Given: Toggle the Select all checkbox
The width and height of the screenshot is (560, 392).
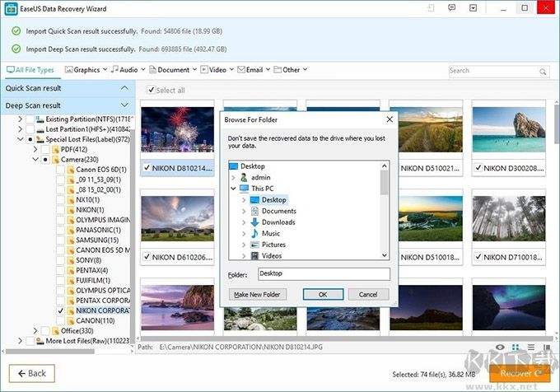Looking at the screenshot, I should click(152, 90).
